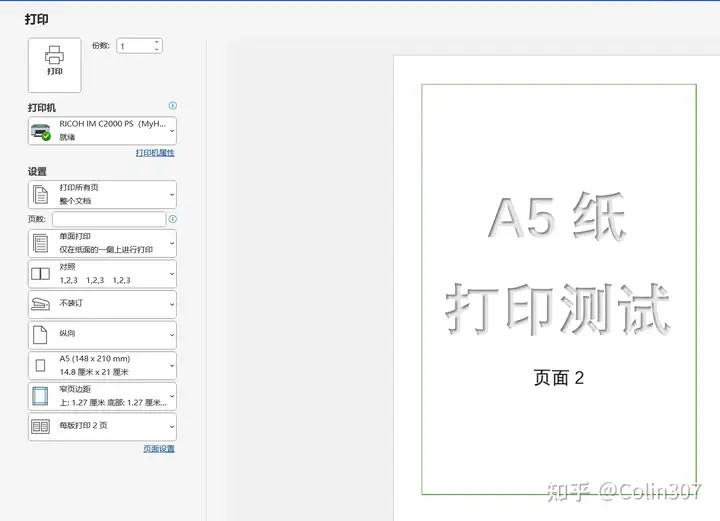Click the printer info icon
This screenshot has height=521, width=720.
click(x=173, y=106)
